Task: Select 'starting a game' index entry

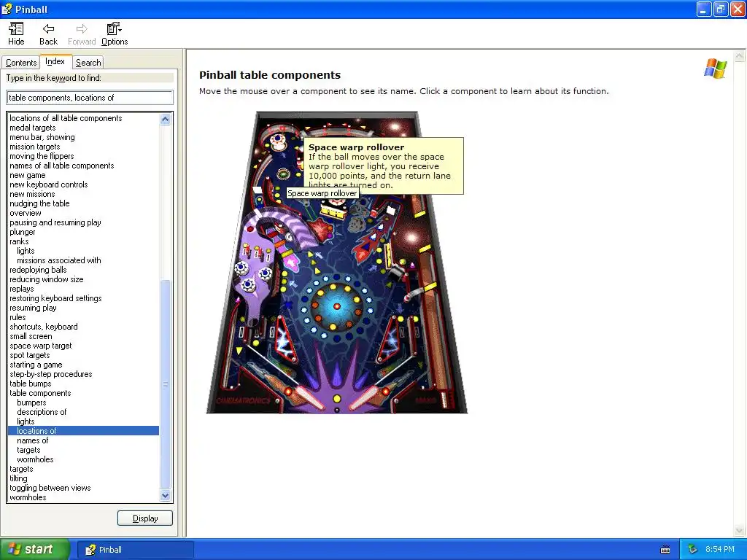Action: tap(36, 365)
